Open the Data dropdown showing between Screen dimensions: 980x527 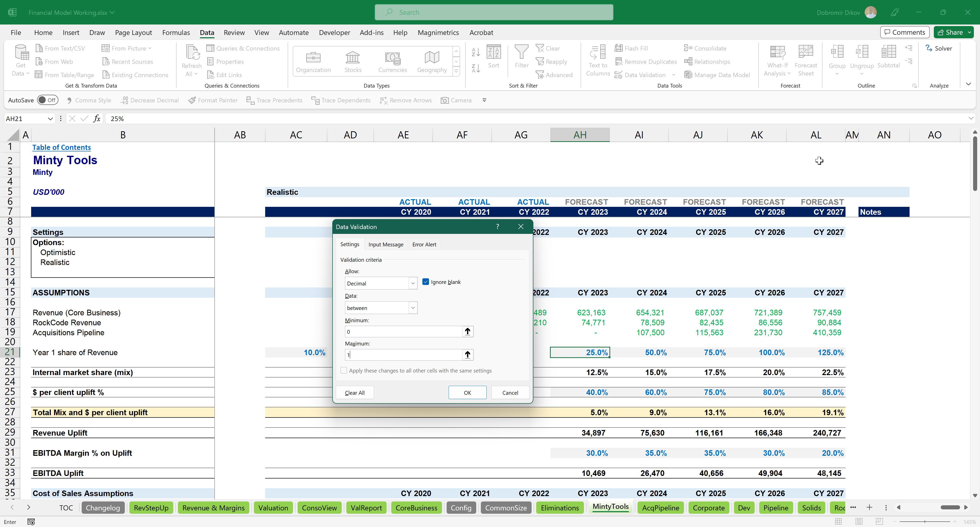[413, 307]
